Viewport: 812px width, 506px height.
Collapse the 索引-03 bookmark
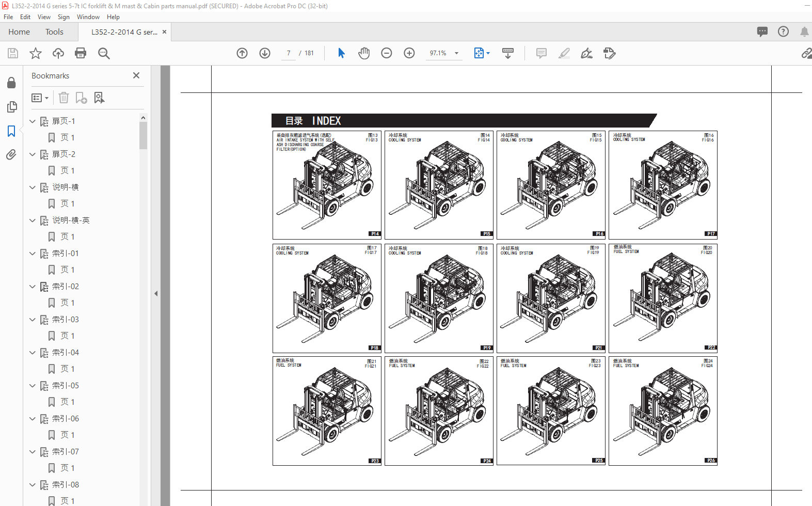[33, 320]
